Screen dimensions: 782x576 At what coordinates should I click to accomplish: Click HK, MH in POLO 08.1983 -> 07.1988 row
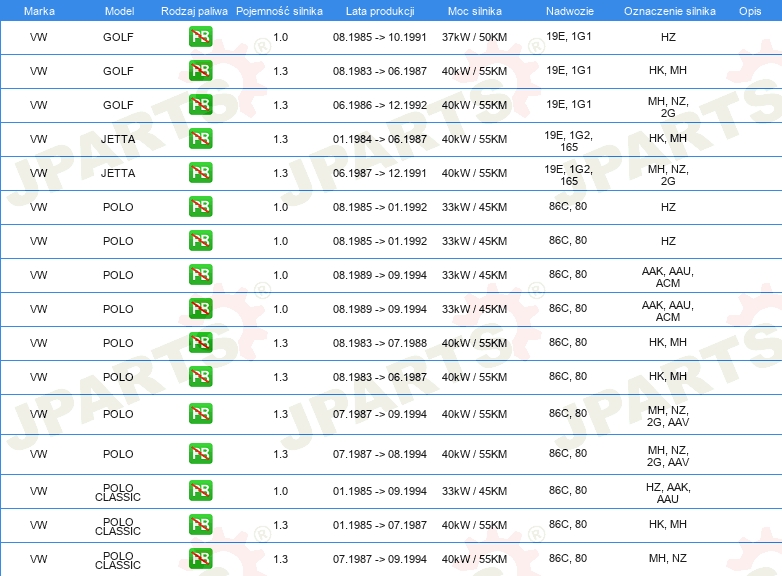coord(668,342)
